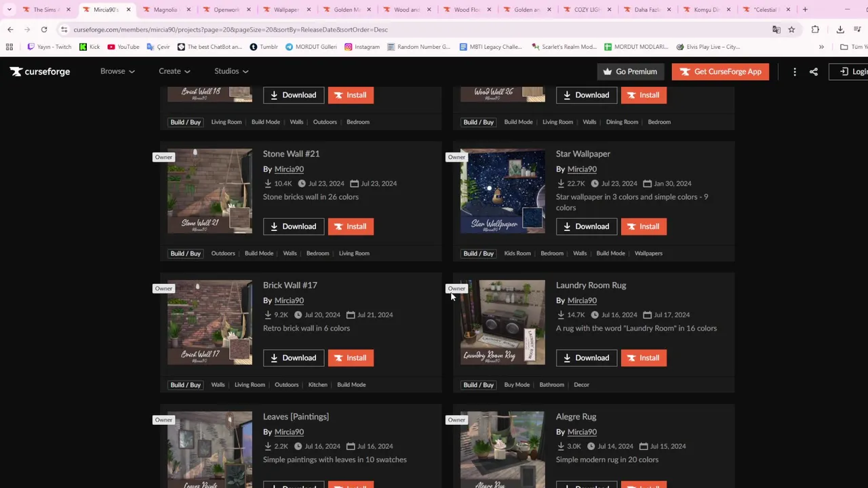
Task: Open the tab search dropdown arrow
Action: click(x=9, y=9)
